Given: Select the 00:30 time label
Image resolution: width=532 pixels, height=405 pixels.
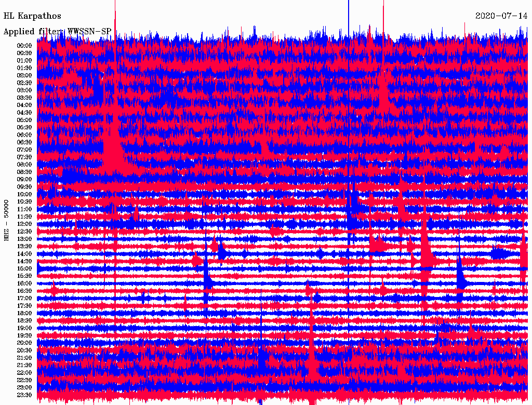Looking at the screenshot, I should coord(24,53).
